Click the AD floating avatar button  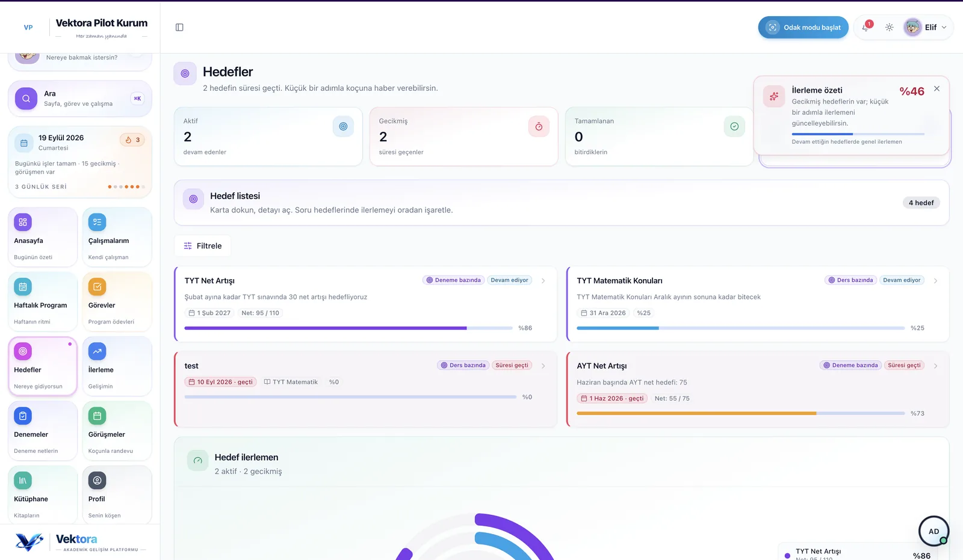pos(934,531)
